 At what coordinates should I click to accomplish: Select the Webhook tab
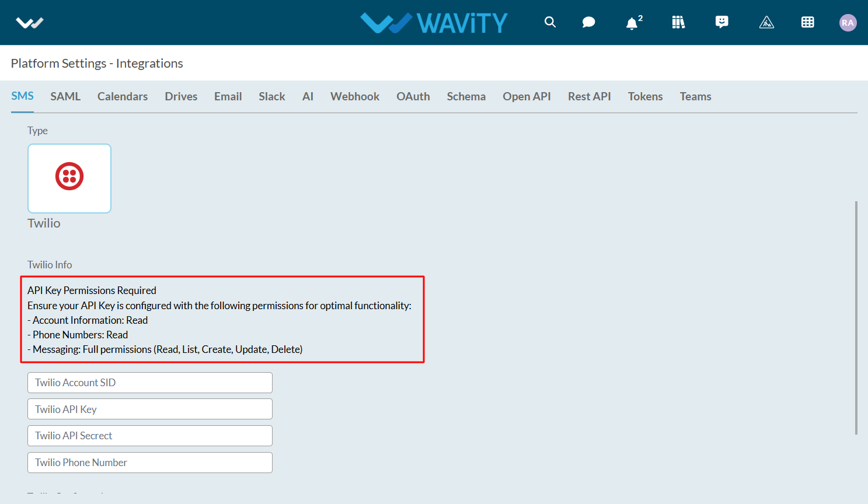click(355, 96)
